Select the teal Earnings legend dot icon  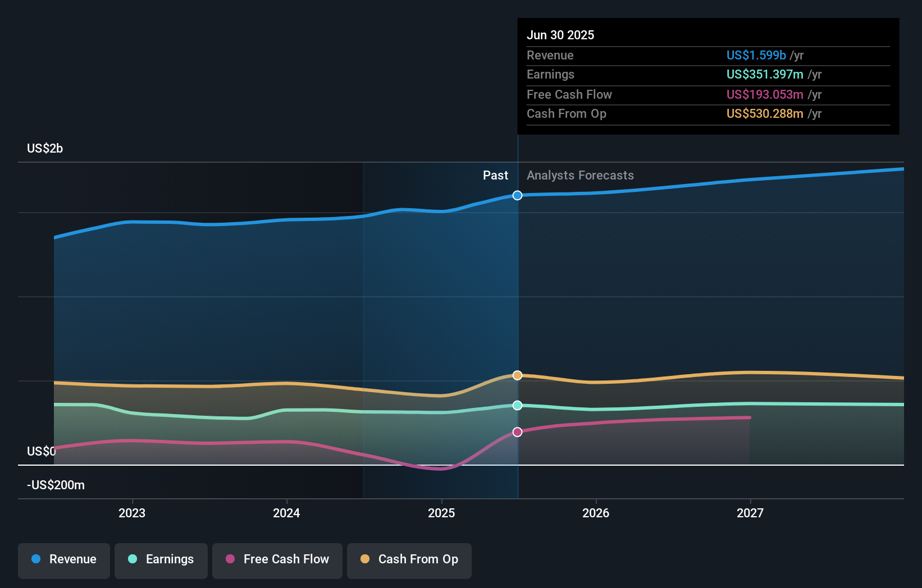pos(131,559)
